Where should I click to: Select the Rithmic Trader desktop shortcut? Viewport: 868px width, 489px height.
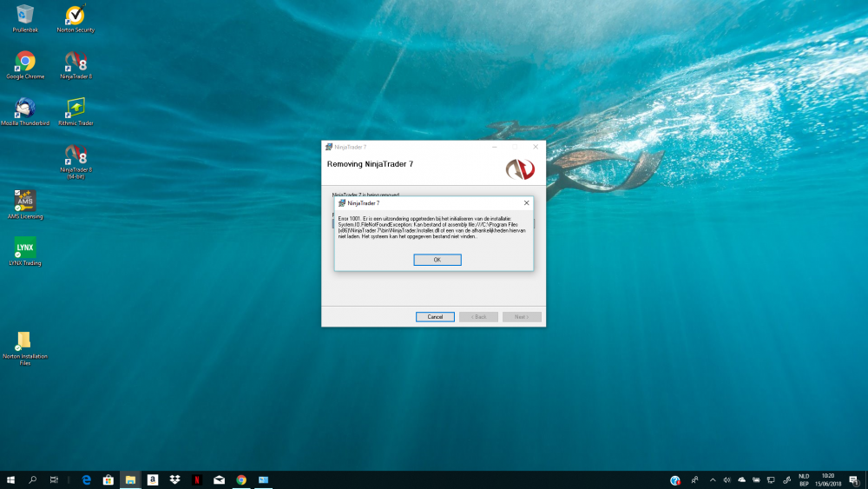pyautogui.click(x=76, y=108)
